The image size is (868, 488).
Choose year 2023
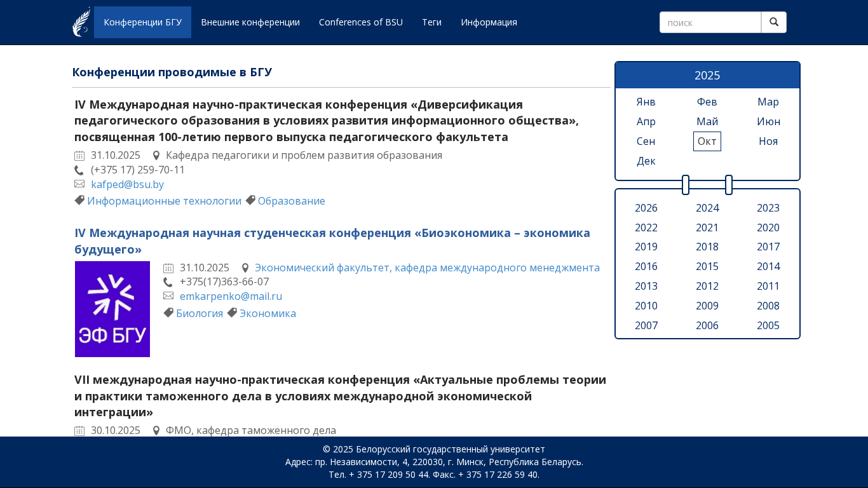[x=768, y=208]
